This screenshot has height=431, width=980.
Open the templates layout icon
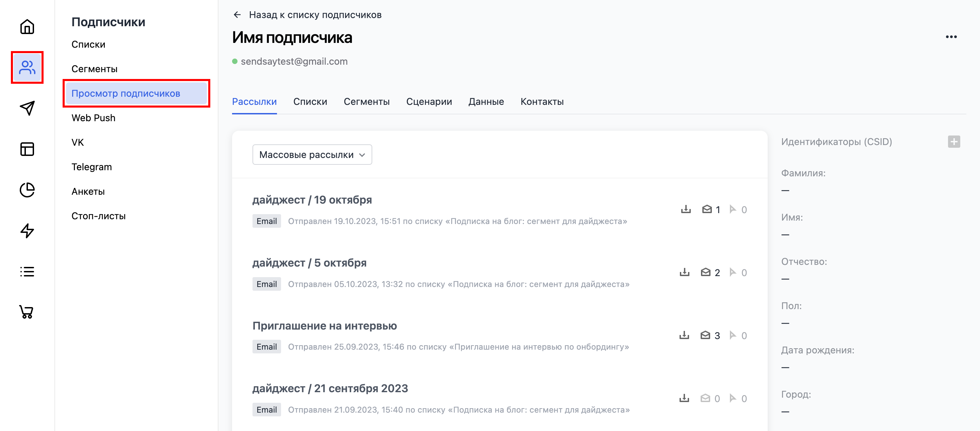pyautogui.click(x=27, y=149)
